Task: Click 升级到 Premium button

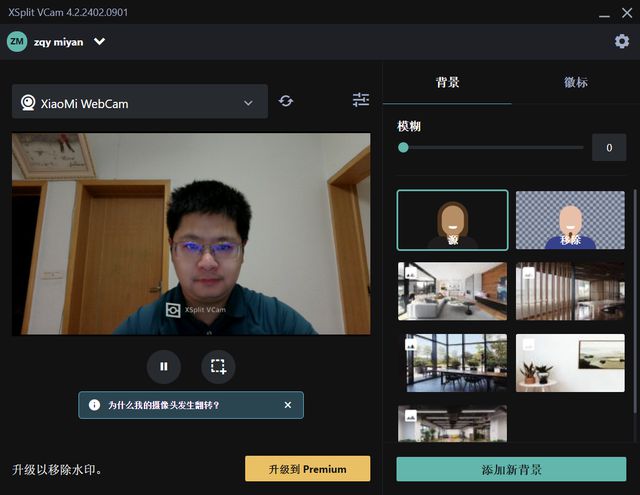Action: click(308, 469)
